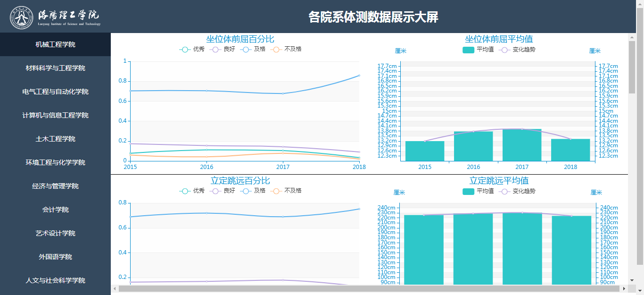This screenshot has height=295, width=644.
Task: Select 机械工程学院 in sidebar
Action: [x=55, y=44]
